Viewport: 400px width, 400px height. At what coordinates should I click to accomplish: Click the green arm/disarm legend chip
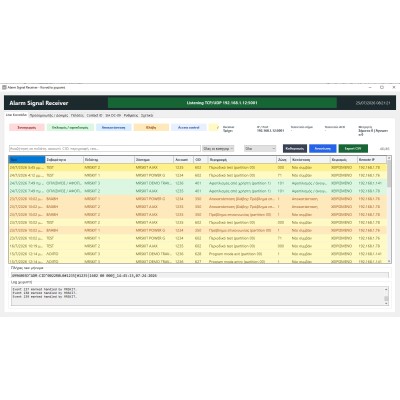pos(70,127)
